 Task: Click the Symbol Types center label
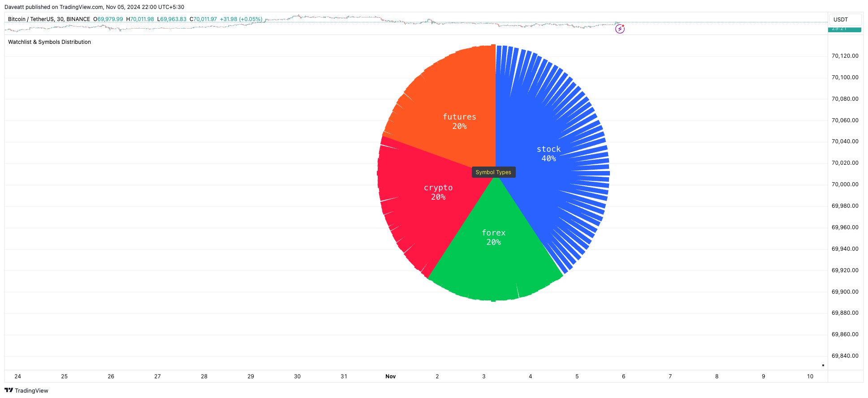coord(493,172)
